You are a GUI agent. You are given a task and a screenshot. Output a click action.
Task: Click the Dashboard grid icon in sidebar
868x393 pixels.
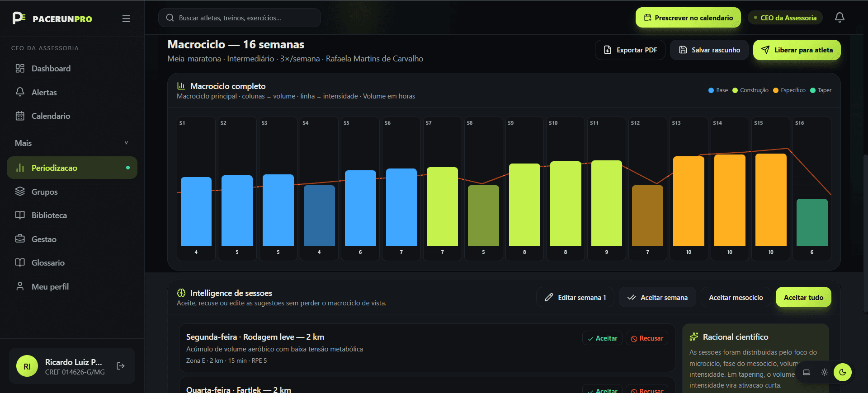(20, 68)
